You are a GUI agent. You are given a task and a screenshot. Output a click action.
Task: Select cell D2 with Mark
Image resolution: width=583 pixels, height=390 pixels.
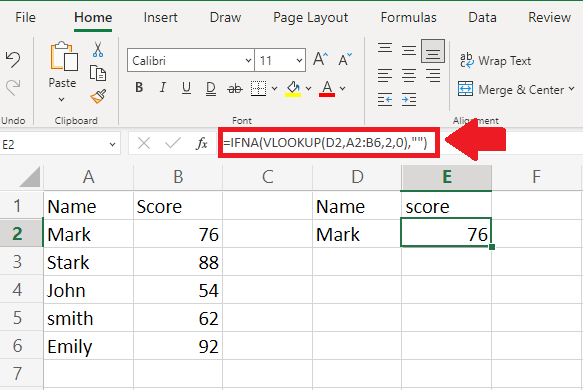pyautogui.click(x=357, y=234)
